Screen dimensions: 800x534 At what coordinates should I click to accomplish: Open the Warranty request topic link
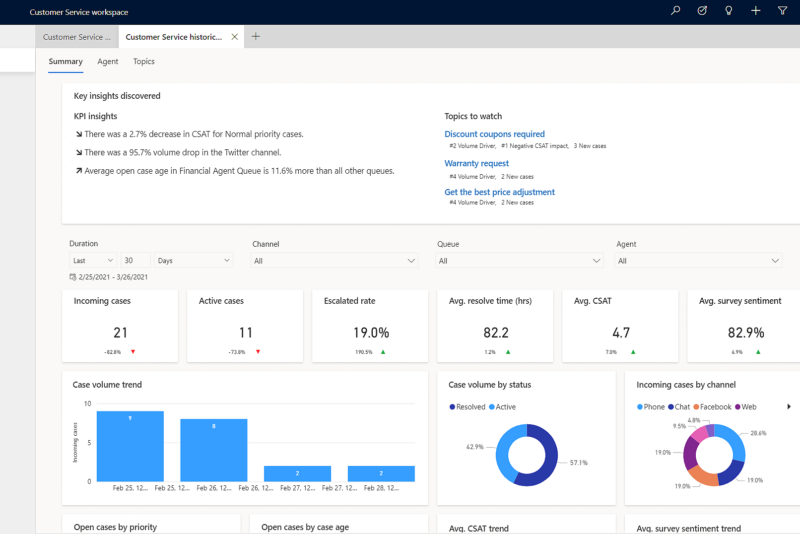click(x=477, y=163)
